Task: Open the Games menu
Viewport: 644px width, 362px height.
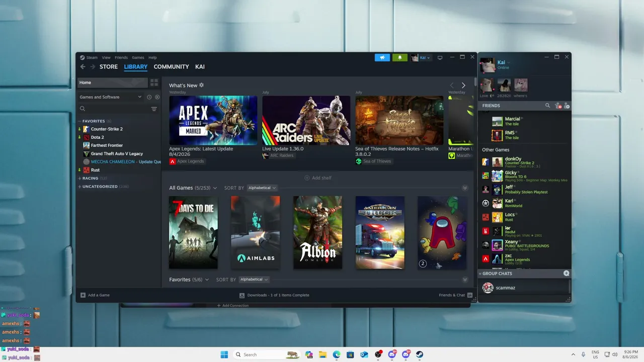Action: [138, 57]
